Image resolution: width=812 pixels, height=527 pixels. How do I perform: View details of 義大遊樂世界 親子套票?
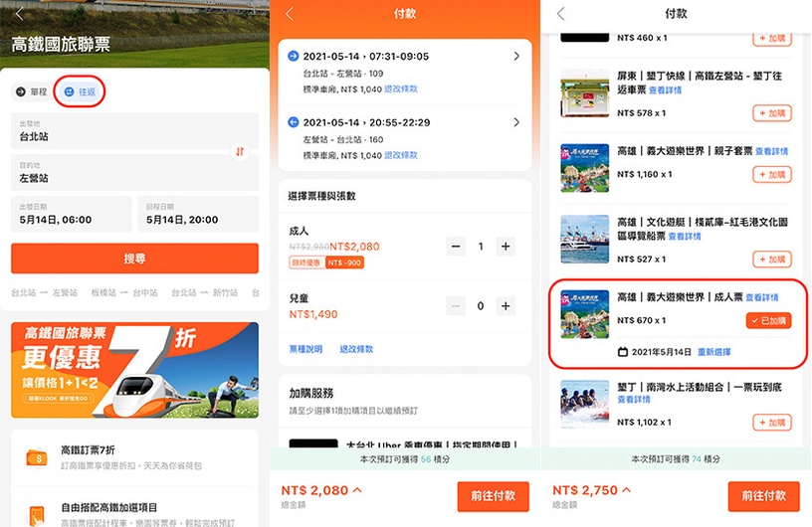point(771,151)
